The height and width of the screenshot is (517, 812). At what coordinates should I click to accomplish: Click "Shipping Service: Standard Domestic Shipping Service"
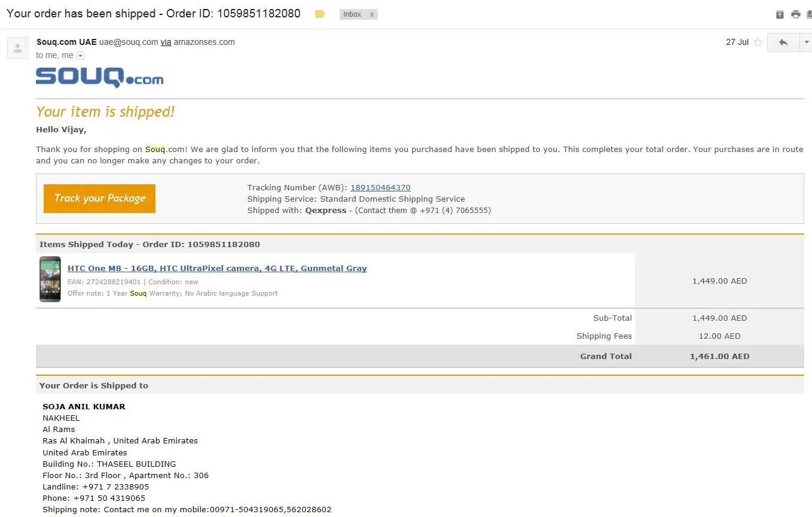356,199
